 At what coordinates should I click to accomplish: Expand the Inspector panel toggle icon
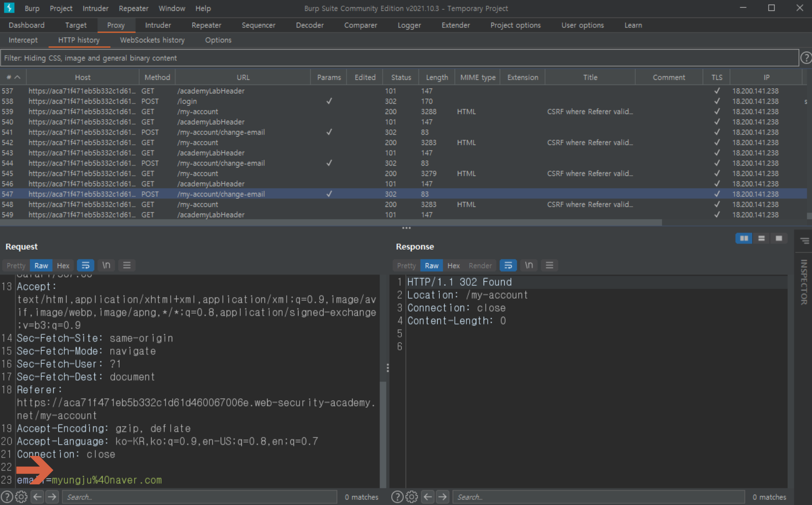coord(805,240)
